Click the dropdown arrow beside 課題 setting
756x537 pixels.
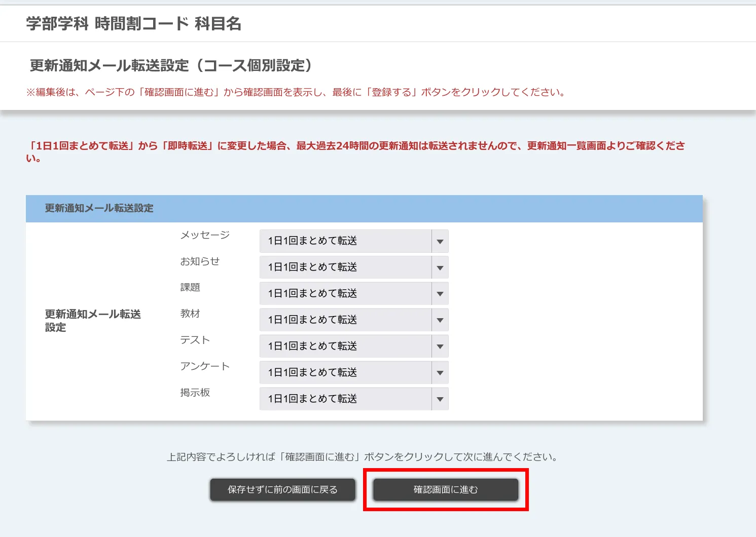[440, 293]
